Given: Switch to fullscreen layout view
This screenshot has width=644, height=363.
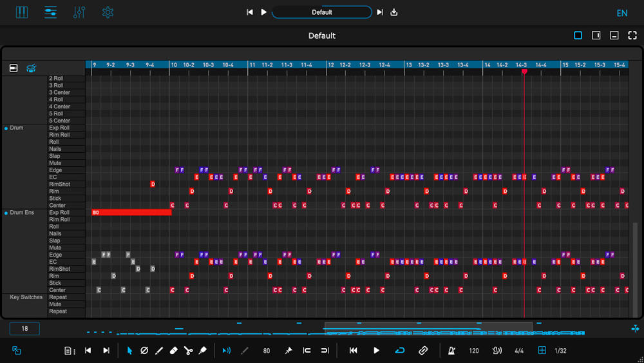Looking at the screenshot, I should 632,35.
